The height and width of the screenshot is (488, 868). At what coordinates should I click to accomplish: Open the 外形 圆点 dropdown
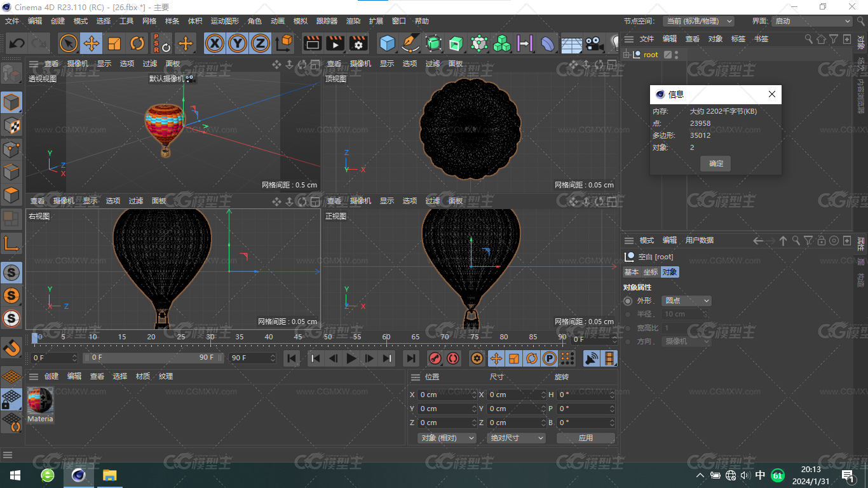[x=686, y=301]
